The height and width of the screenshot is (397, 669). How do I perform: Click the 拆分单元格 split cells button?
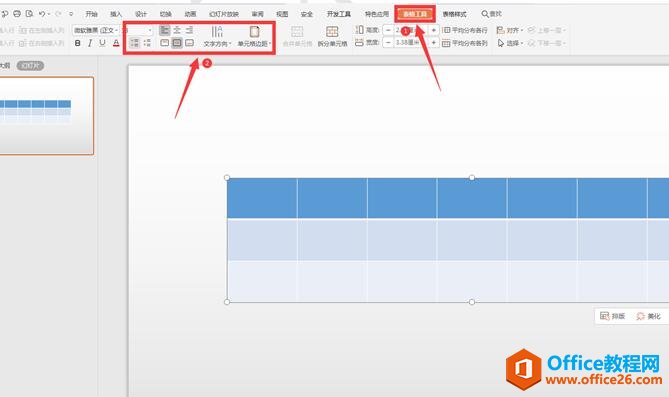pos(332,36)
